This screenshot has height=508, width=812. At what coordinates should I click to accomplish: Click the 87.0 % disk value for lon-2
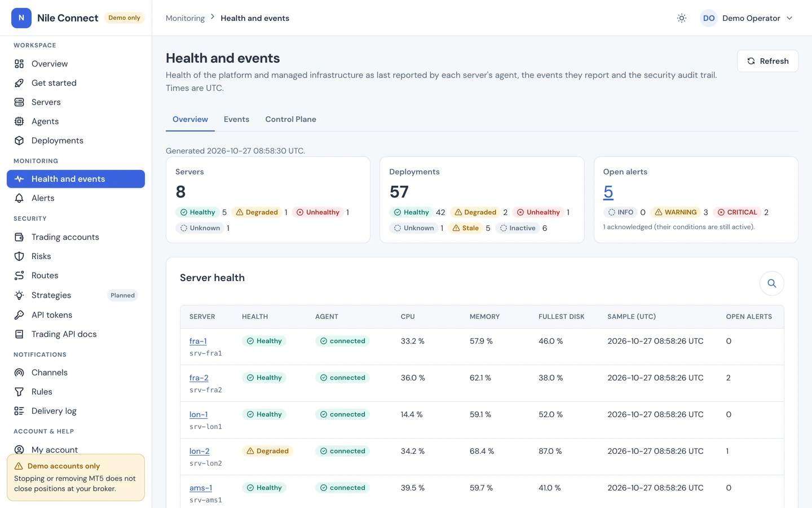[x=550, y=451]
